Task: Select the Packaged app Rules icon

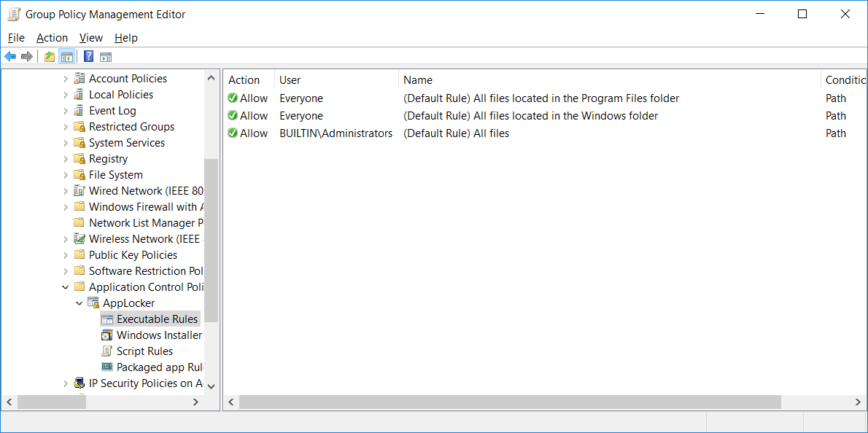Action: (106, 367)
